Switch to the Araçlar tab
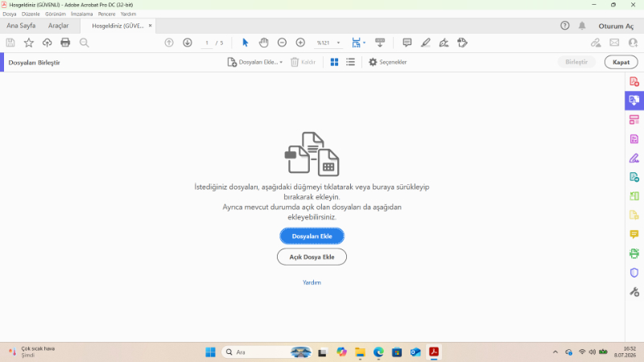The width and height of the screenshot is (644, 362). point(58,26)
